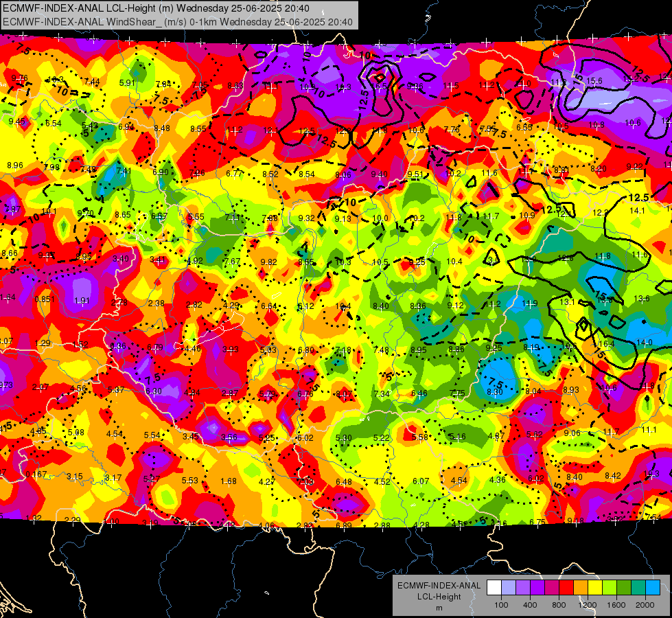Select the map value '7.87'
672x618 pixels.
(x=12, y=209)
